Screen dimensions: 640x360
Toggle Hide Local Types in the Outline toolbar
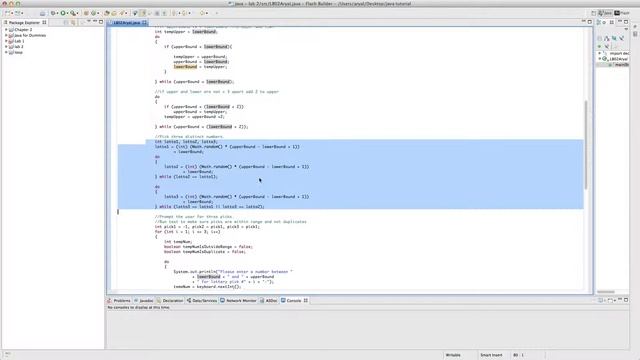(607, 46)
